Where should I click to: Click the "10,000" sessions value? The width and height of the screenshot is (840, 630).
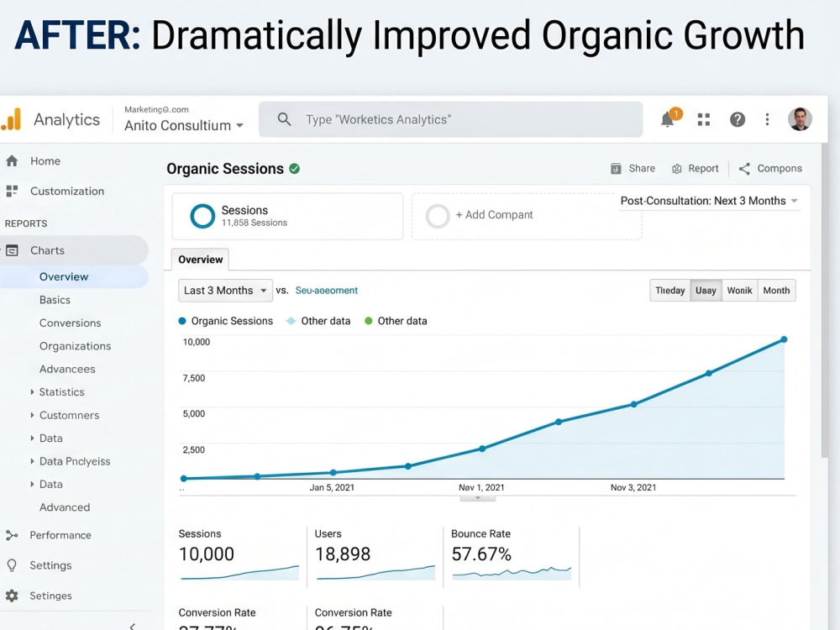tap(207, 554)
